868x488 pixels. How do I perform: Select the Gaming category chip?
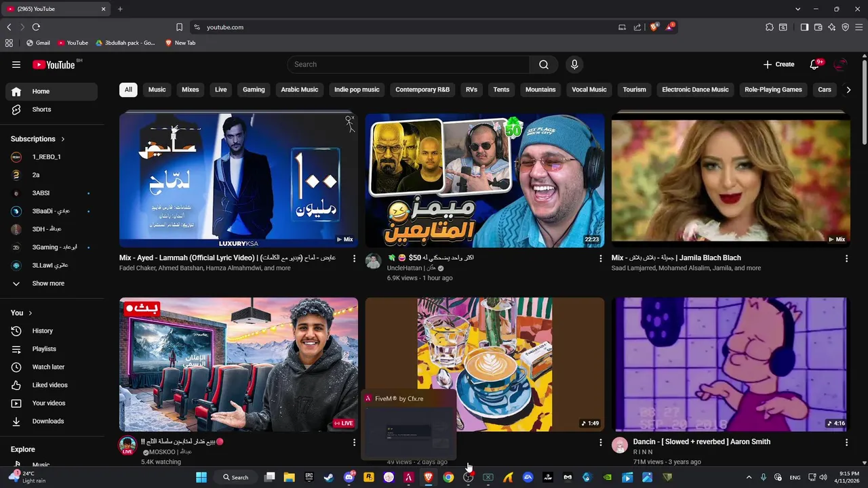(x=254, y=89)
